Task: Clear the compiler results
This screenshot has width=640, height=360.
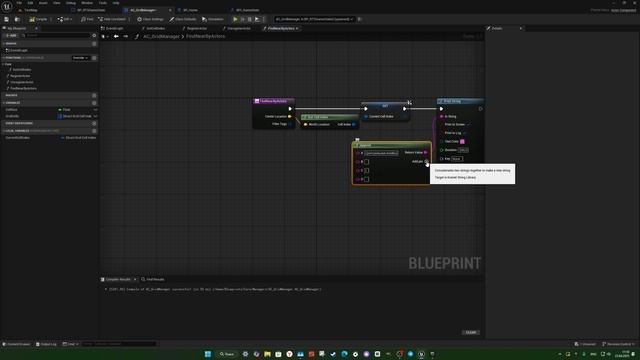Action: coord(471,333)
